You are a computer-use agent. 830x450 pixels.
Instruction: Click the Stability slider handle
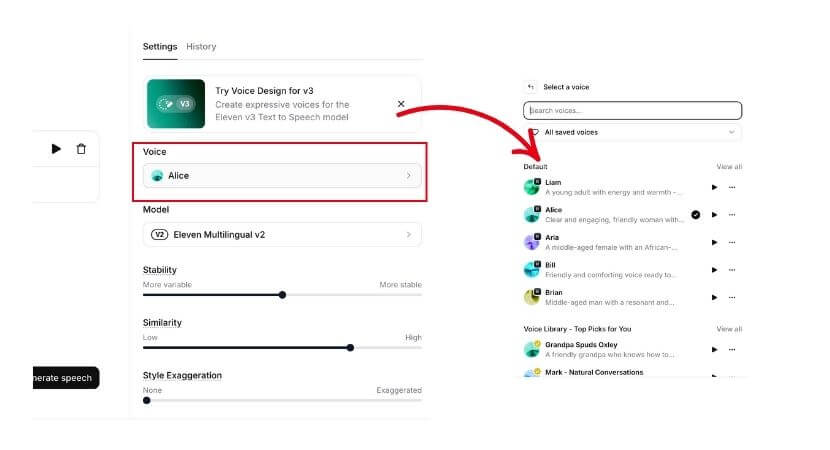(x=282, y=295)
